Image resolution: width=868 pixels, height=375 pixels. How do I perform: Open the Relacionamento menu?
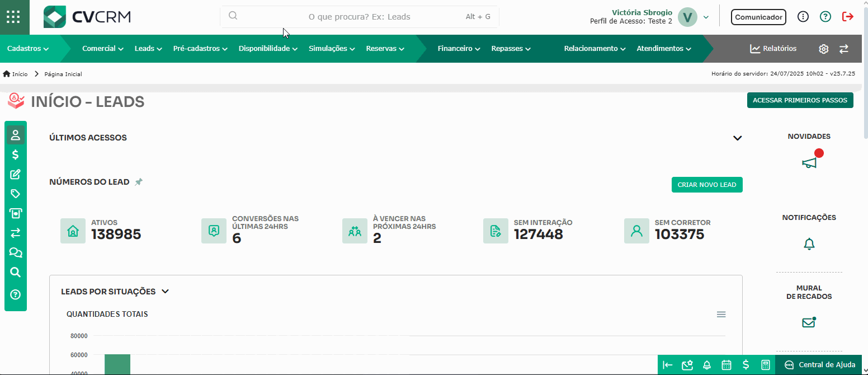tap(595, 49)
